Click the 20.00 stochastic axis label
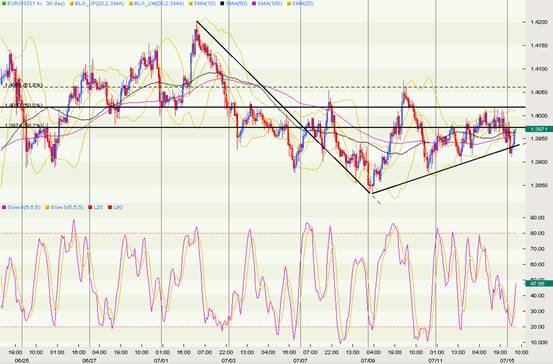 [537, 327]
